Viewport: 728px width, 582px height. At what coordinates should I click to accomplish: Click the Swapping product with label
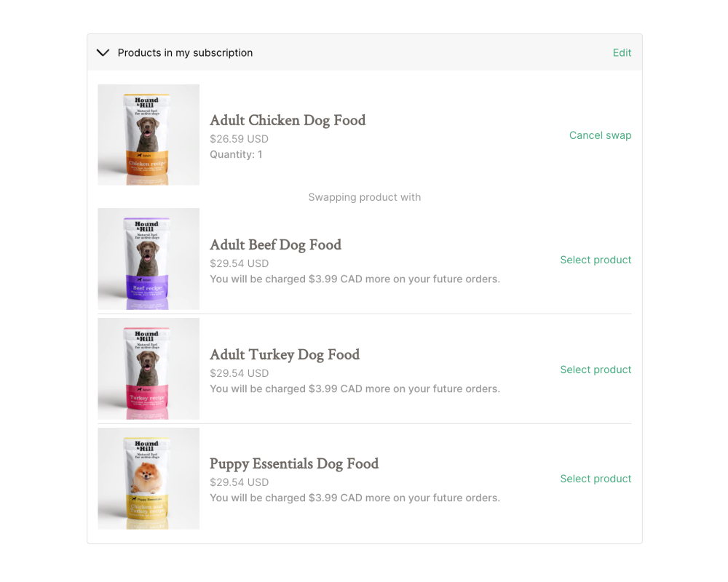click(x=364, y=197)
